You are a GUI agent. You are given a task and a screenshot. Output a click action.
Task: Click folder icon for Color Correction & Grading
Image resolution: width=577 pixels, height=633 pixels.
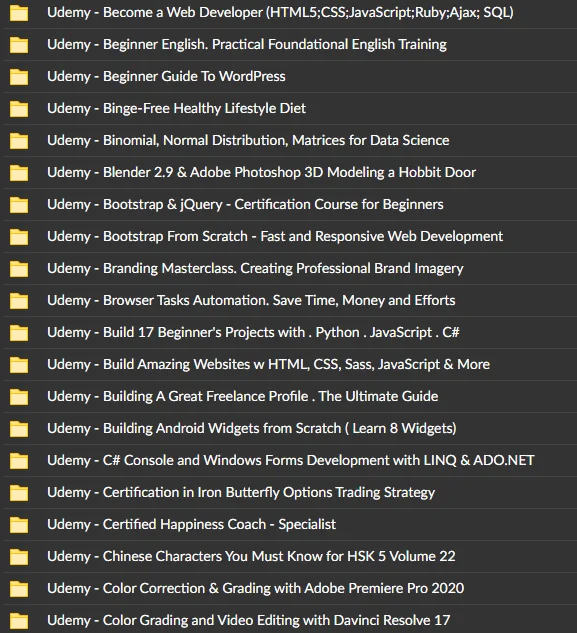[19, 589]
